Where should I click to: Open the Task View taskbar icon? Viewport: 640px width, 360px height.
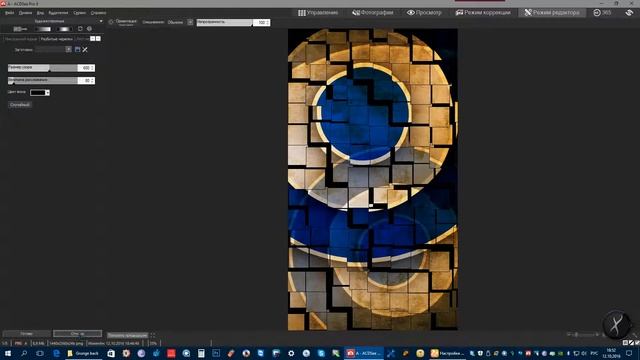pyautogui.click(x=40, y=353)
